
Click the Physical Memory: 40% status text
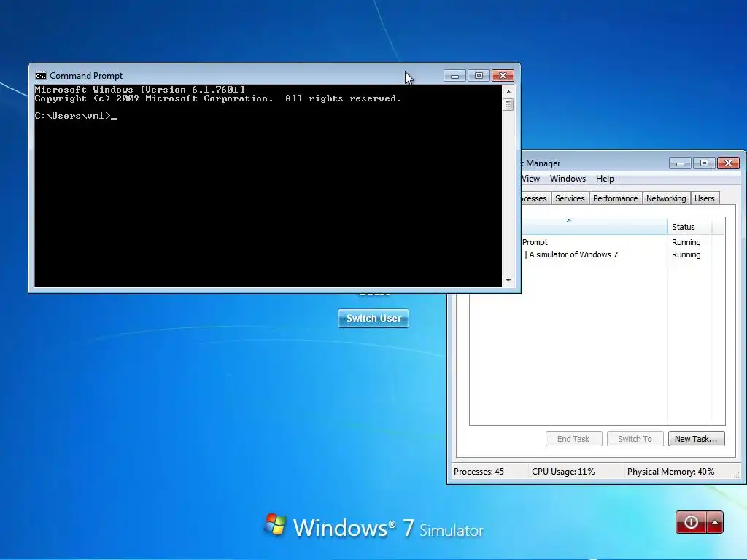[x=670, y=472]
